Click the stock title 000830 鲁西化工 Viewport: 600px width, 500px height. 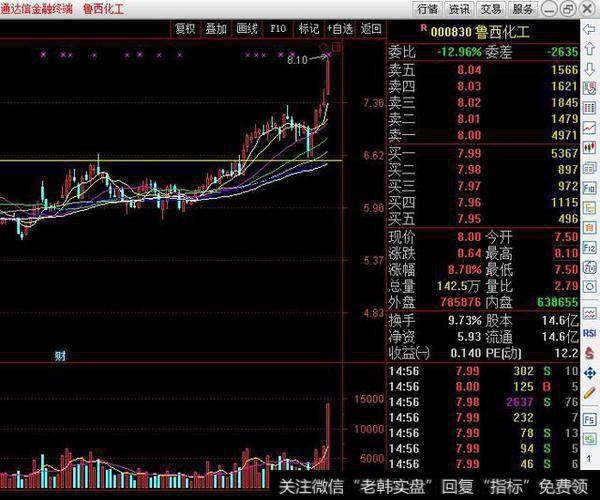480,32
